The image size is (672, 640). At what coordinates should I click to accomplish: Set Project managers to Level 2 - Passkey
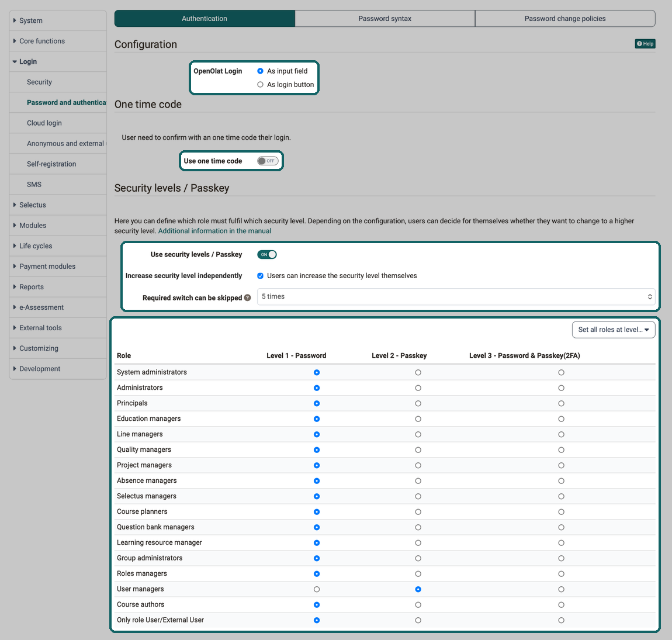coord(418,465)
